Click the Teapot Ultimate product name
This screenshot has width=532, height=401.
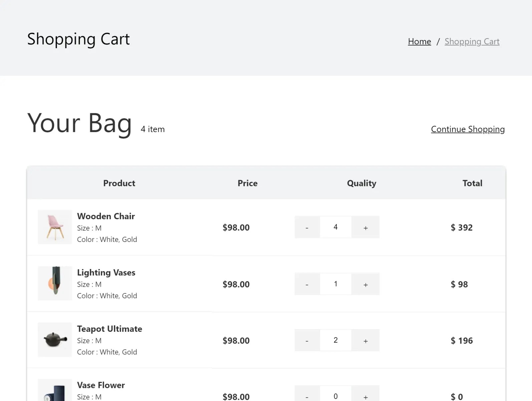[x=109, y=329]
